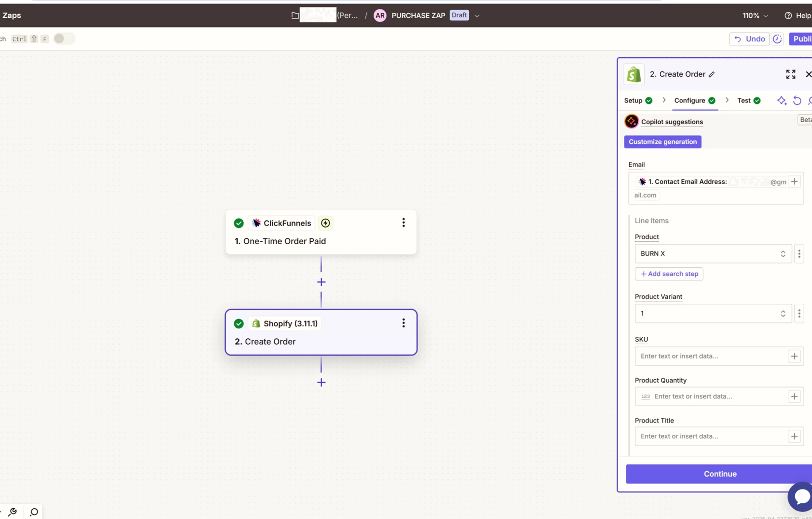
Task: Click the Contact Email Address pill in Email field
Action: [x=711, y=182]
